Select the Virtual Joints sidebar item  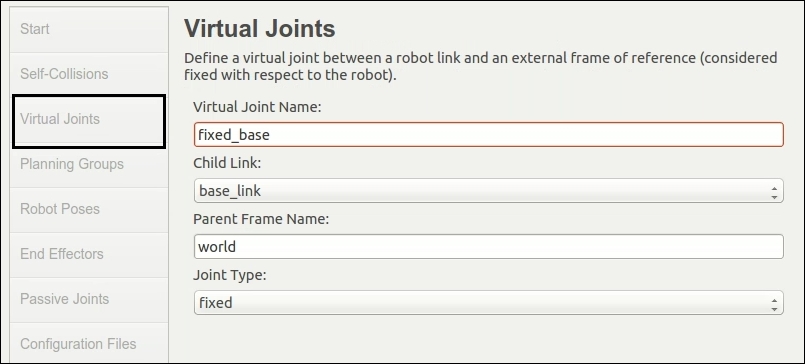point(89,120)
